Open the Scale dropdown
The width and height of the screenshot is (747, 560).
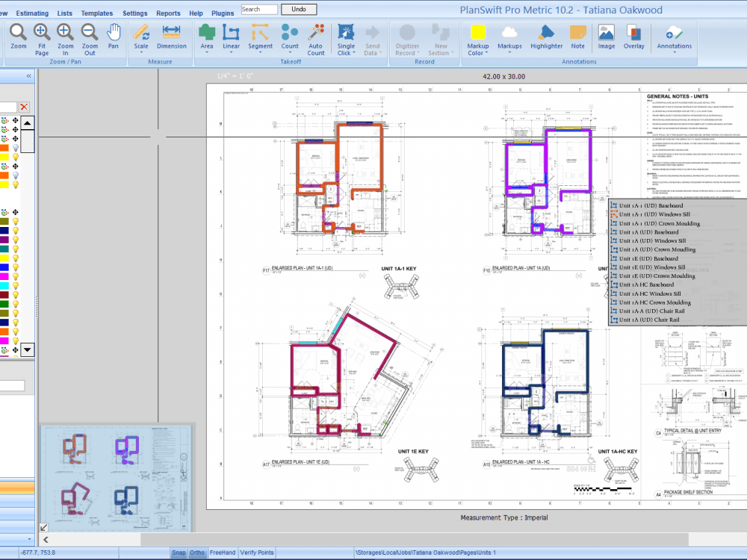141,52
